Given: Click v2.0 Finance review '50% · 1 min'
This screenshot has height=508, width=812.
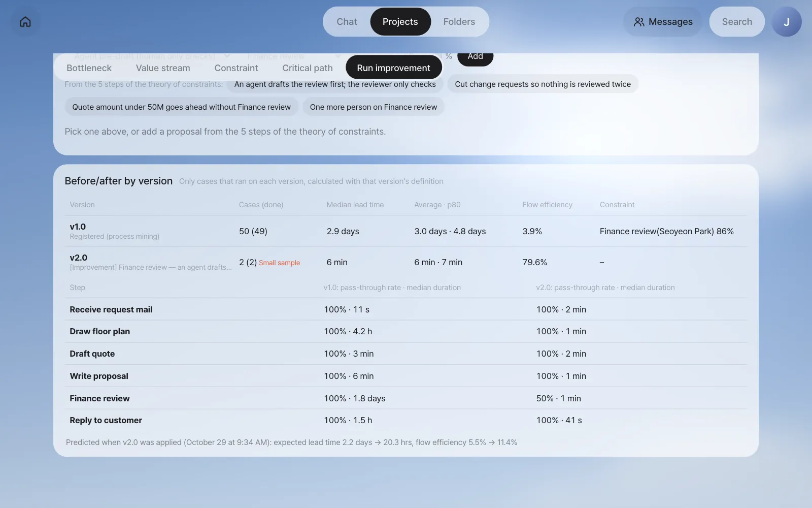Looking at the screenshot, I should (x=558, y=398).
